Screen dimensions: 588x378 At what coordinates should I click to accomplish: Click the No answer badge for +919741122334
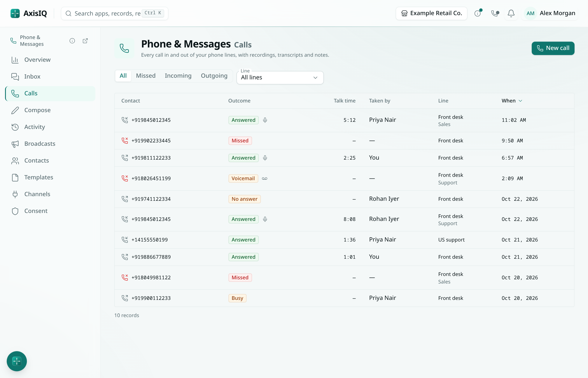(244, 199)
